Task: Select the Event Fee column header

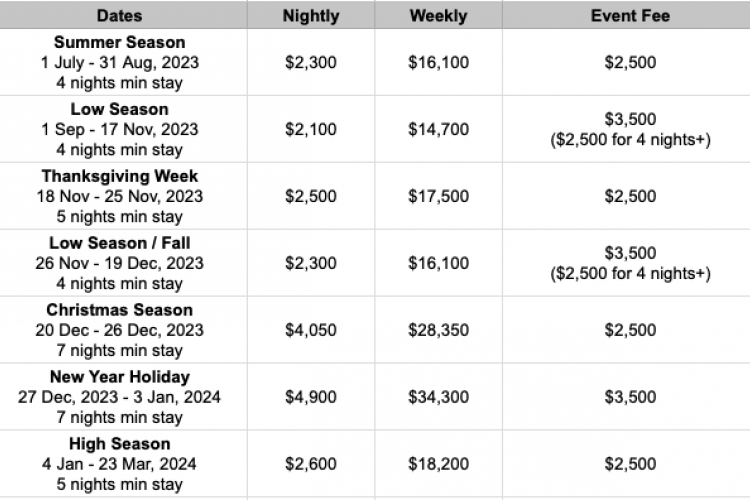Action: [630, 16]
